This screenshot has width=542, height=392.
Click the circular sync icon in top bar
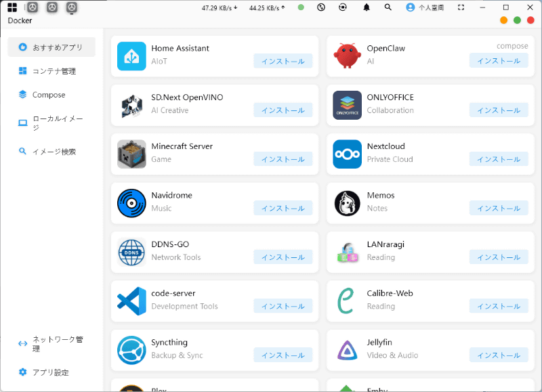343,7
